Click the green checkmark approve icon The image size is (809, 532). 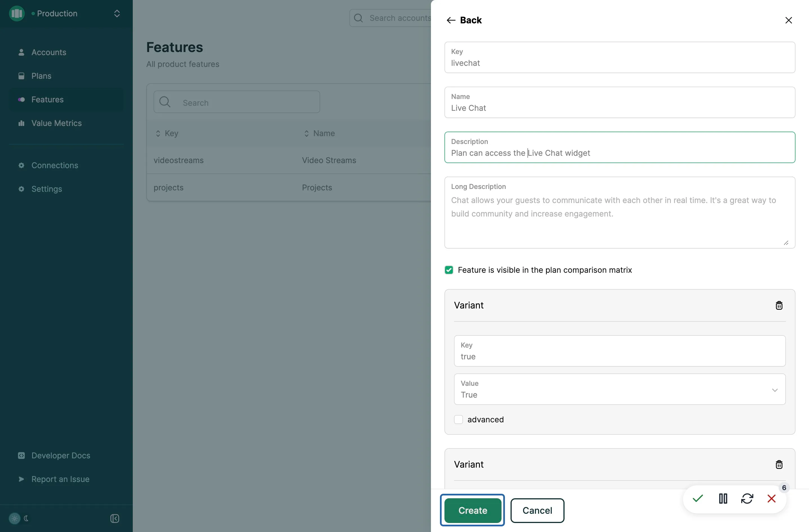(698, 498)
